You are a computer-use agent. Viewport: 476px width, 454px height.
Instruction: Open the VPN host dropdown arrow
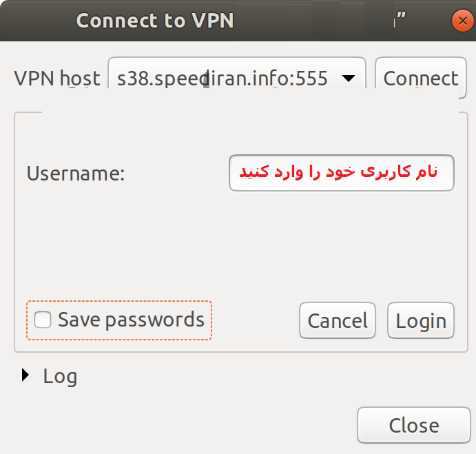[x=349, y=79]
